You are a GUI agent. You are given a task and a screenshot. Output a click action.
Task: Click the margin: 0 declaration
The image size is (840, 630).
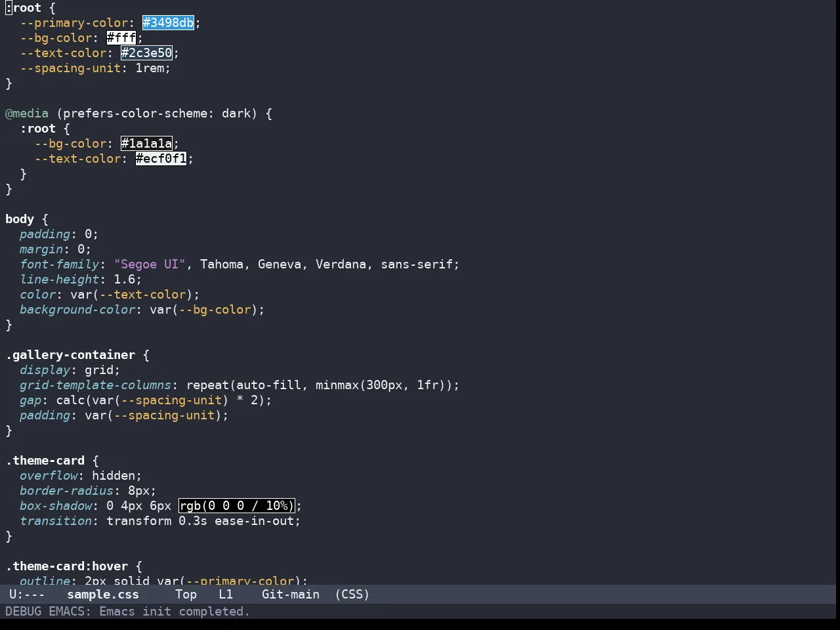point(56,249)
